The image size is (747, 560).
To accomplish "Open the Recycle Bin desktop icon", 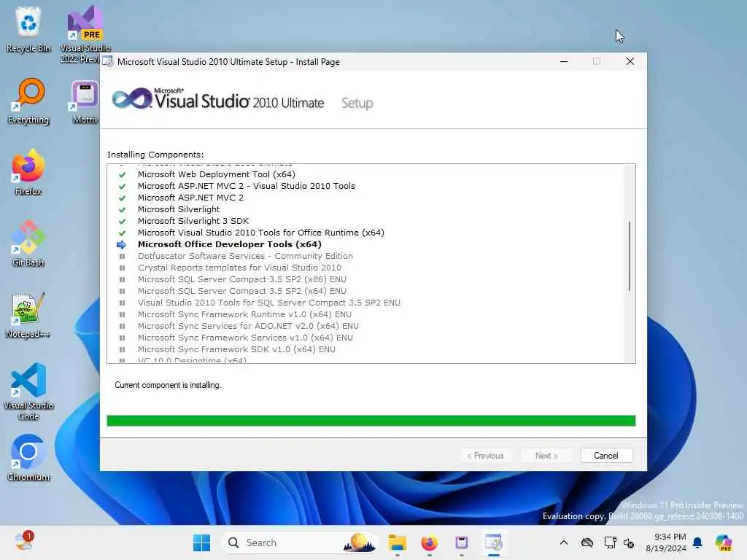I will pos(28,29).
